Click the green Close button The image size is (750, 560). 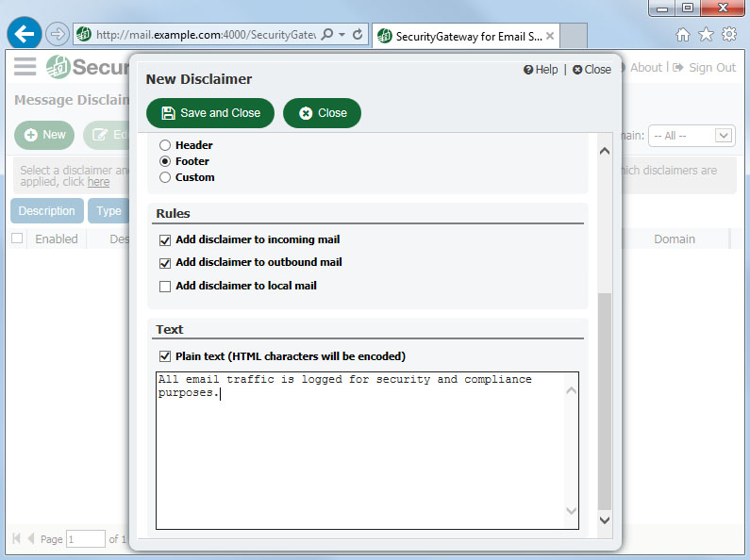coord(323,113)
